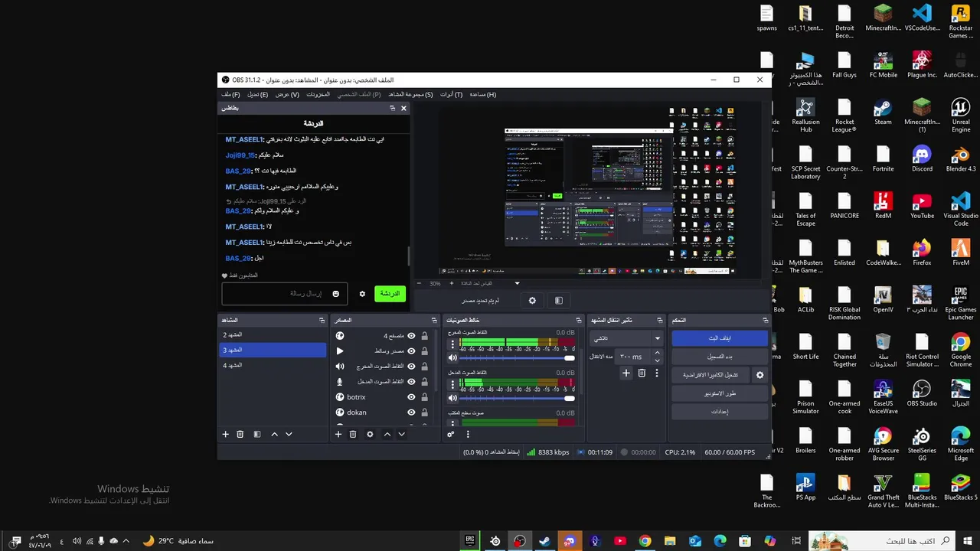The image size is (980, 551).
Task: Float the scene transitions dock panel
Action: point(659,320)
